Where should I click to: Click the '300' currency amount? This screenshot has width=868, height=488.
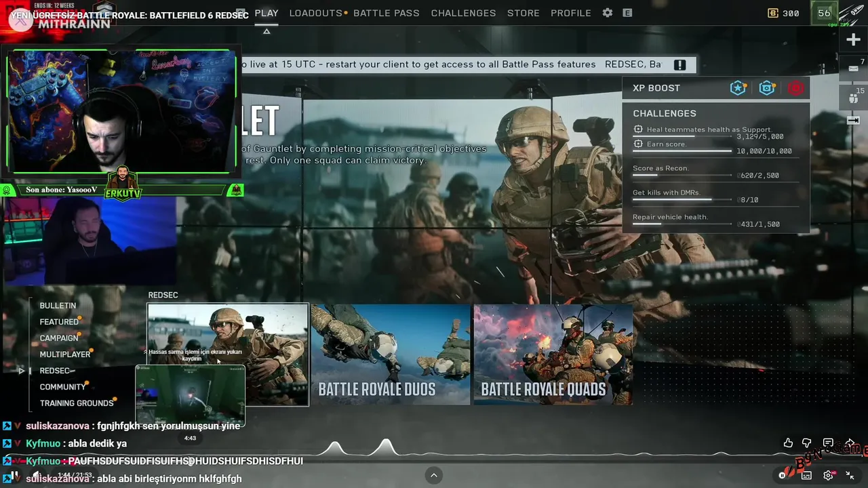[x=791, y=13]
